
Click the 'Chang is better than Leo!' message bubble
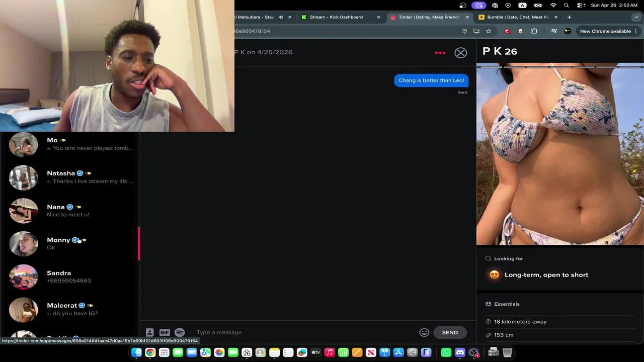click(x=431, y=80)
